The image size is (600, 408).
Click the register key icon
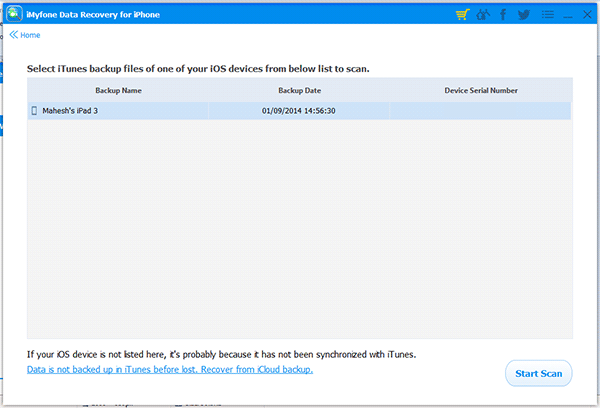coord(483,15)
